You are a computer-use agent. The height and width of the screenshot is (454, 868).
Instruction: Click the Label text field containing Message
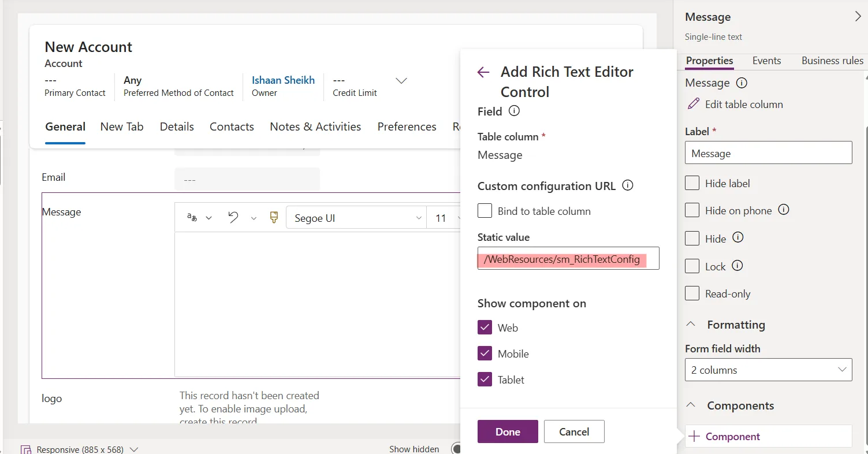768,152
